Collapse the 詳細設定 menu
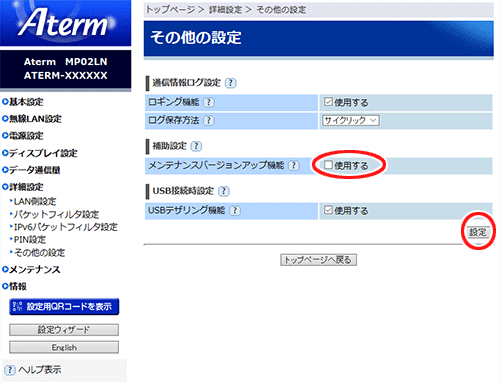The width and height of the screenshot is (500, 384). click(23, 187)
